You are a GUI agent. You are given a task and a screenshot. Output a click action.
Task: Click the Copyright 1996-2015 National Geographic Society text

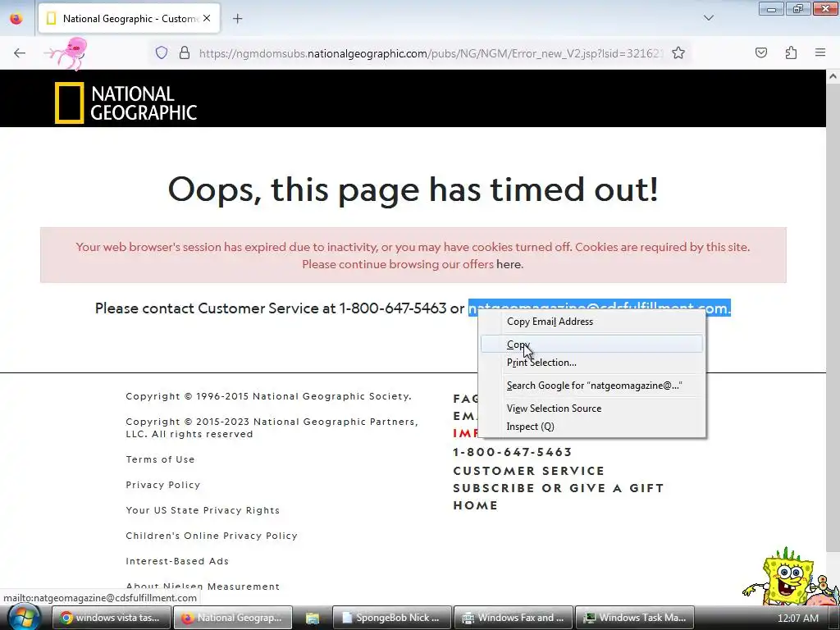click(x=268, y=396)
